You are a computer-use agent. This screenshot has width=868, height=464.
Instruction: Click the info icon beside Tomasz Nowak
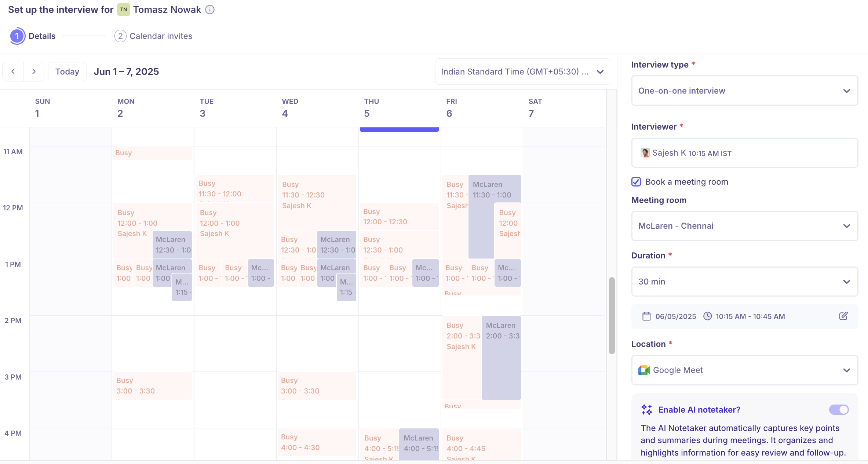coord(210,10)
